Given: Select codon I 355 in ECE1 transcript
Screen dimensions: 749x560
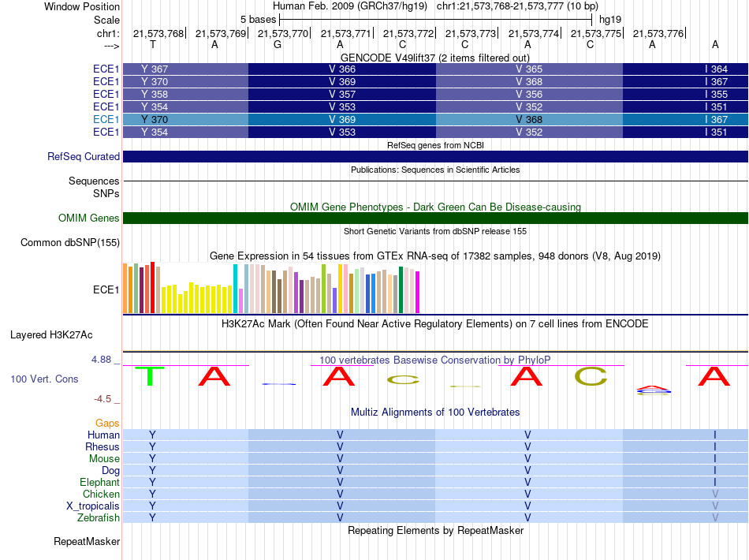Looking at the screenshot, I should click(x=716, y=94).
